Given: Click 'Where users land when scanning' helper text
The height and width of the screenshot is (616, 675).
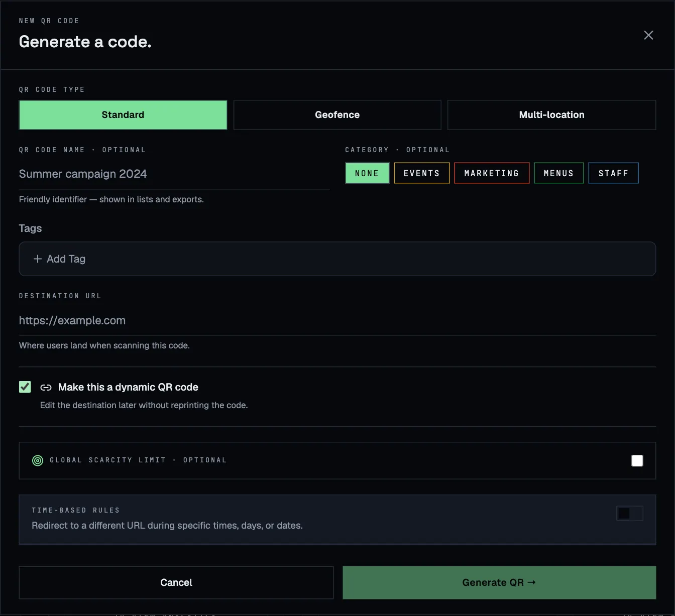Looking at the screenshot, I should pyautogui.click(x=104, y=345).
